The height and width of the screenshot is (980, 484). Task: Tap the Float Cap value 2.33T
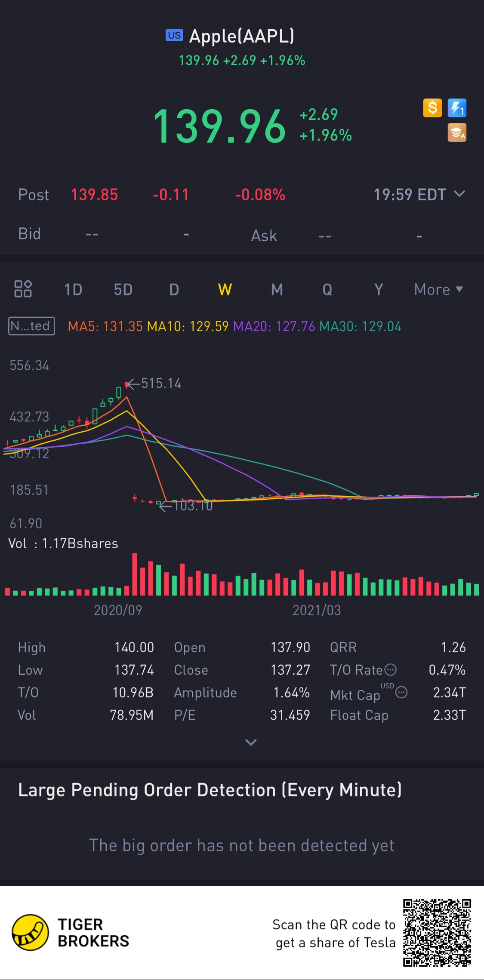pyautogui.click(x=450, y=715)
